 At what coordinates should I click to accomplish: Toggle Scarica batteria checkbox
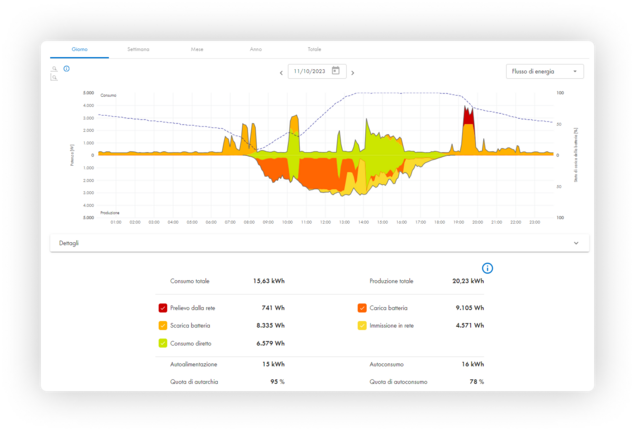[163, 325]
